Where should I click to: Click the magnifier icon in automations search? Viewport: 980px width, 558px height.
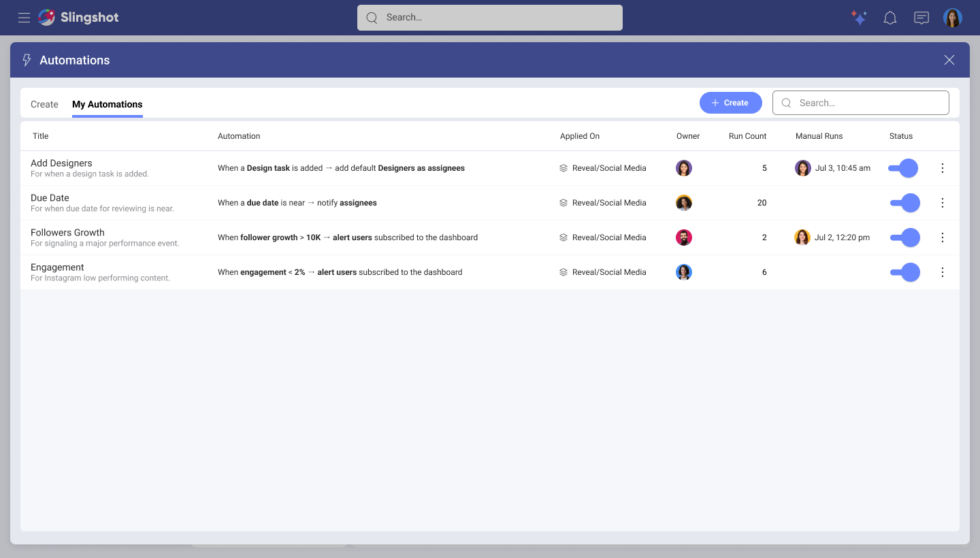(x=787, y=103)
